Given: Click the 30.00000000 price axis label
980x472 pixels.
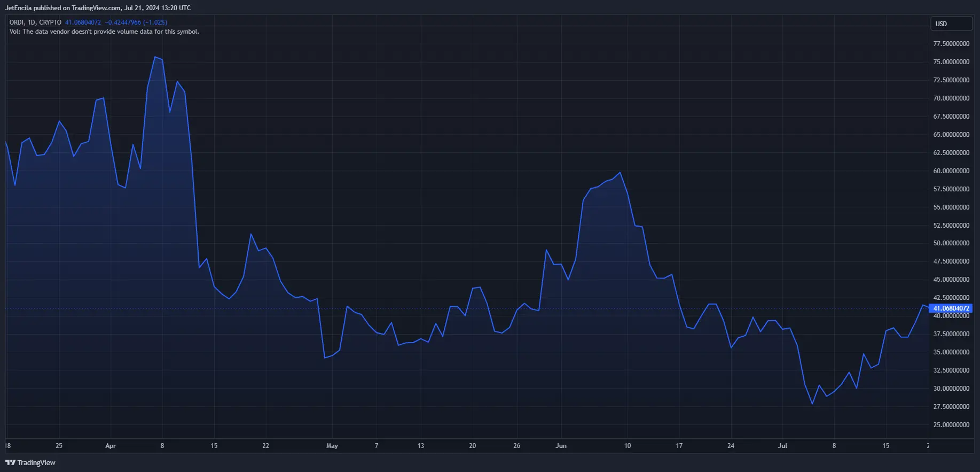Looking at the screenshot, I should (951, 389).
